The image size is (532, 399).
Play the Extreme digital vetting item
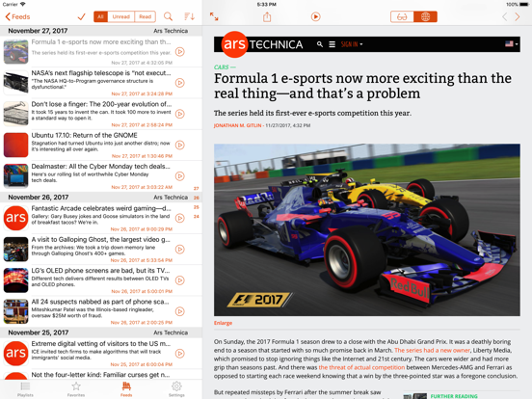[180, 353]
